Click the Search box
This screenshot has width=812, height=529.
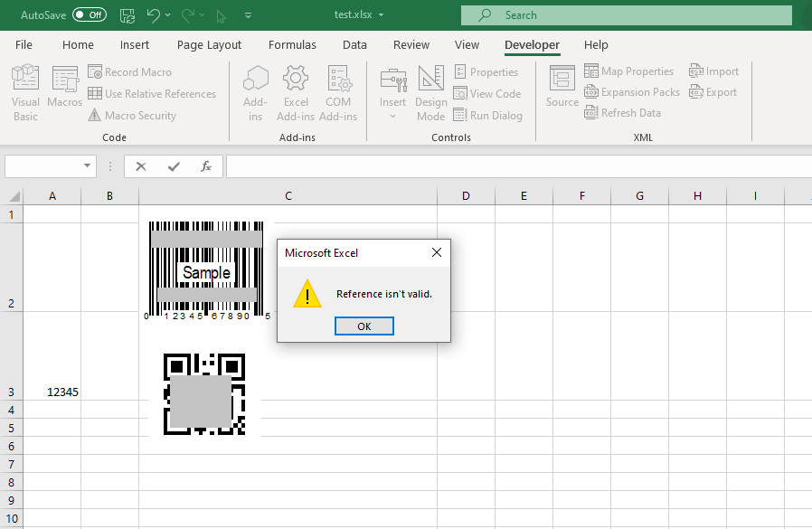coord(626,15)
